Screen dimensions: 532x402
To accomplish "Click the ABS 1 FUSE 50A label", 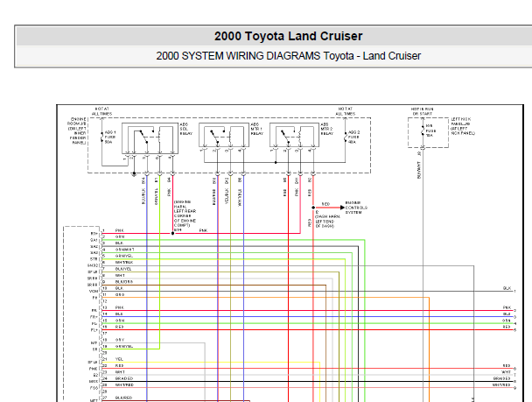I will click(110, 138).
